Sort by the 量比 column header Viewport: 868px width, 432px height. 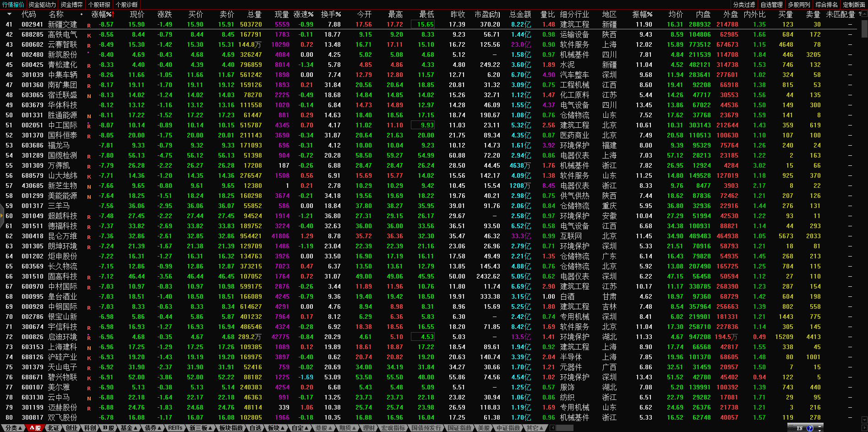(547, 15)
